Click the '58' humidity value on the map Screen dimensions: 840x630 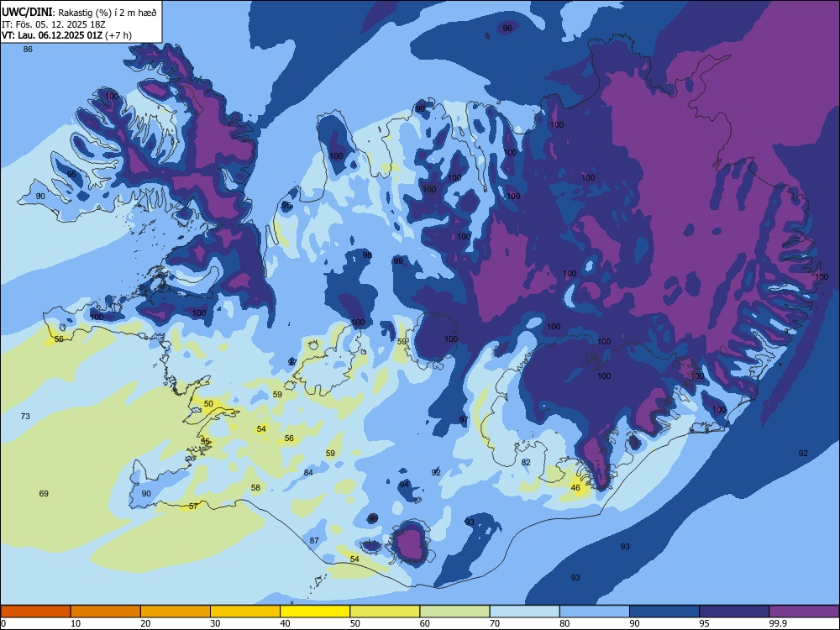point(255,487)
